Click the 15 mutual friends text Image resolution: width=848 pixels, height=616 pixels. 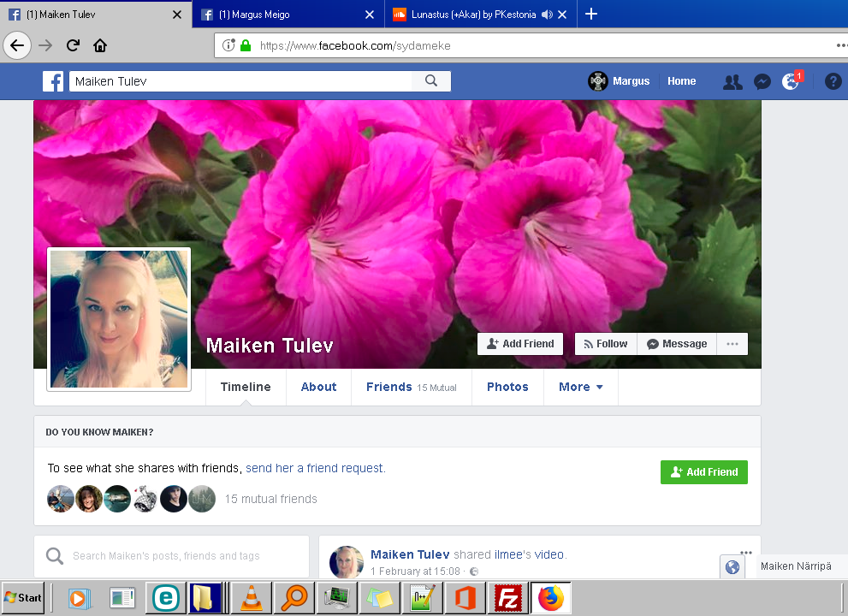click(x=271, y=499)
